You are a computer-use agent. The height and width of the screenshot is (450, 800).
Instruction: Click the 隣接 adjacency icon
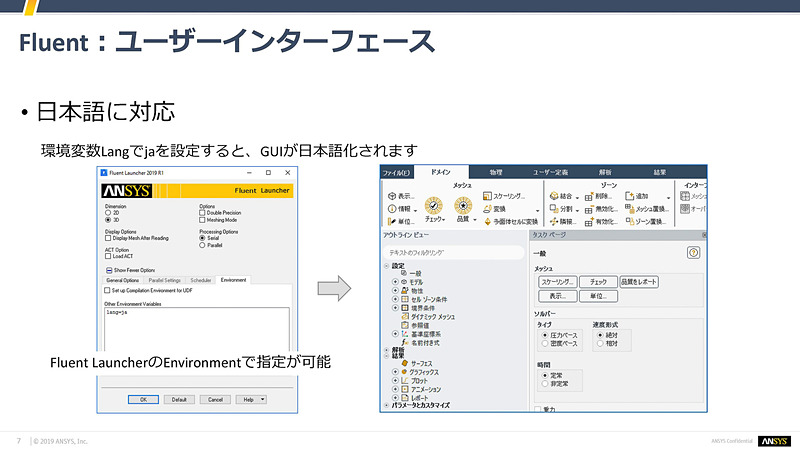[554, 221]
